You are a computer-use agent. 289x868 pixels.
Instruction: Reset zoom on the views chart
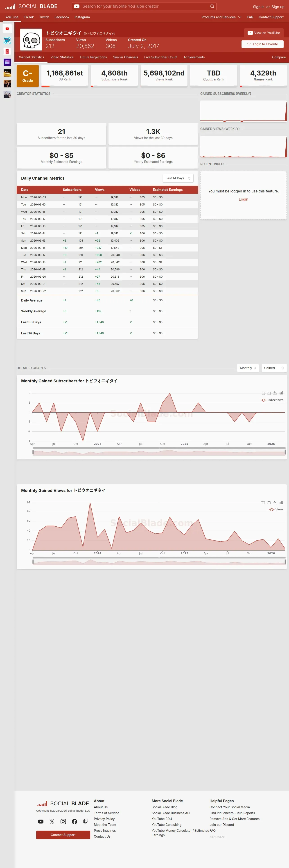[269, 503]
